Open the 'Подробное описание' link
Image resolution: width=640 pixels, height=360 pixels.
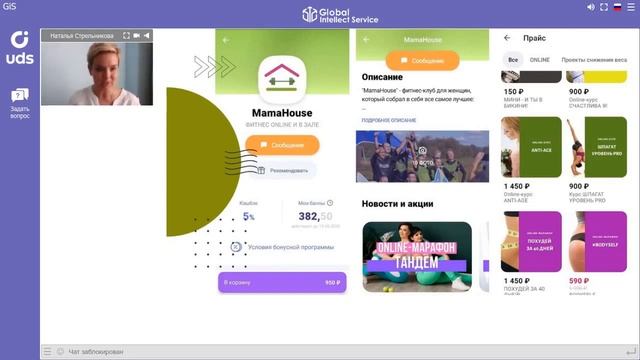pyautogui.click(x=389, y=120)
